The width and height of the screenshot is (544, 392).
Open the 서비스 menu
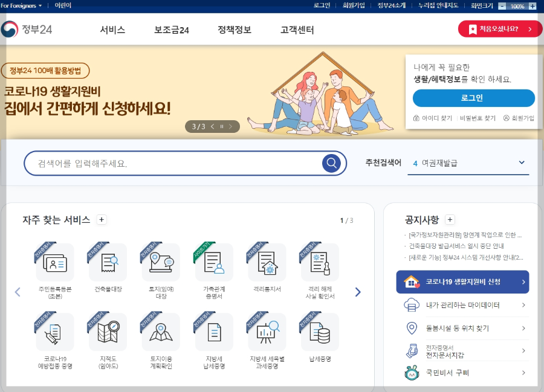(113, 30)
